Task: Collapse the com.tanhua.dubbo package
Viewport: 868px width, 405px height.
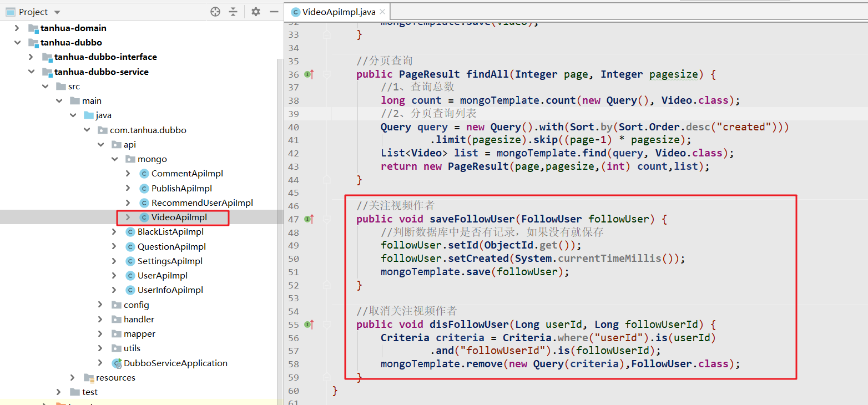Action: [87, 130]
